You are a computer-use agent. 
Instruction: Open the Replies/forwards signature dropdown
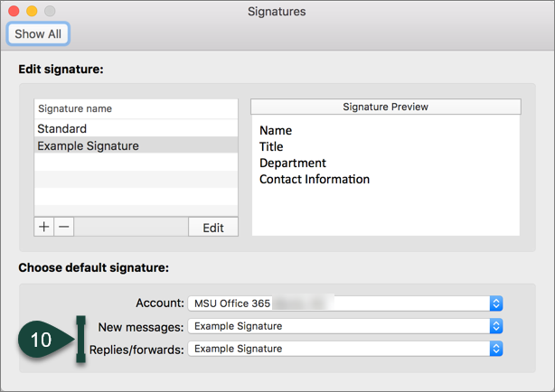344,349
